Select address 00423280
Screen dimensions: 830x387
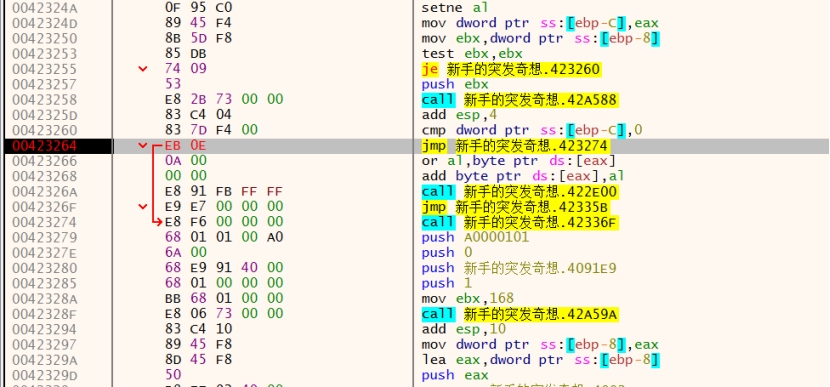coord(44,268)
